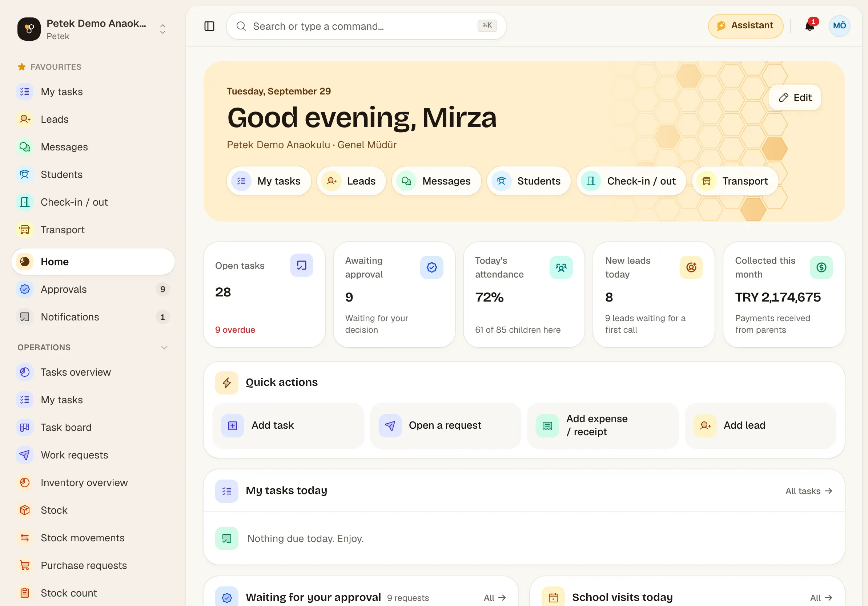Viewport: 868px width, 606px height.
Task: Click Add expense / receipt quick action
Action: [x=603, y=425]
